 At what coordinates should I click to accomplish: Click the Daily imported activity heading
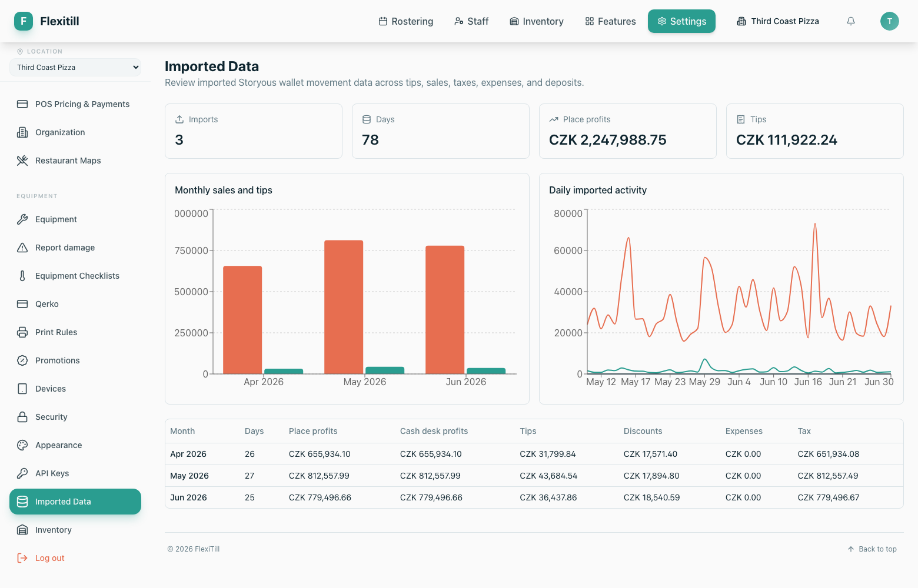tap(598, 190)
